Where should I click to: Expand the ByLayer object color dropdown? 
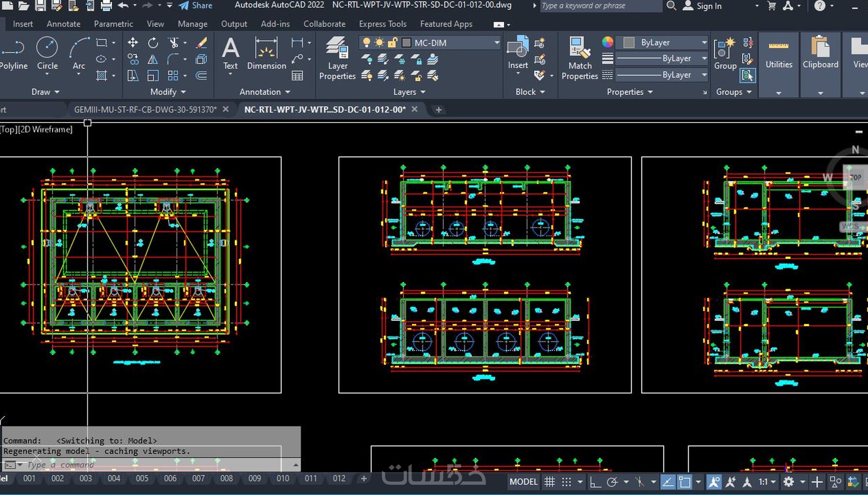[704, 42]
